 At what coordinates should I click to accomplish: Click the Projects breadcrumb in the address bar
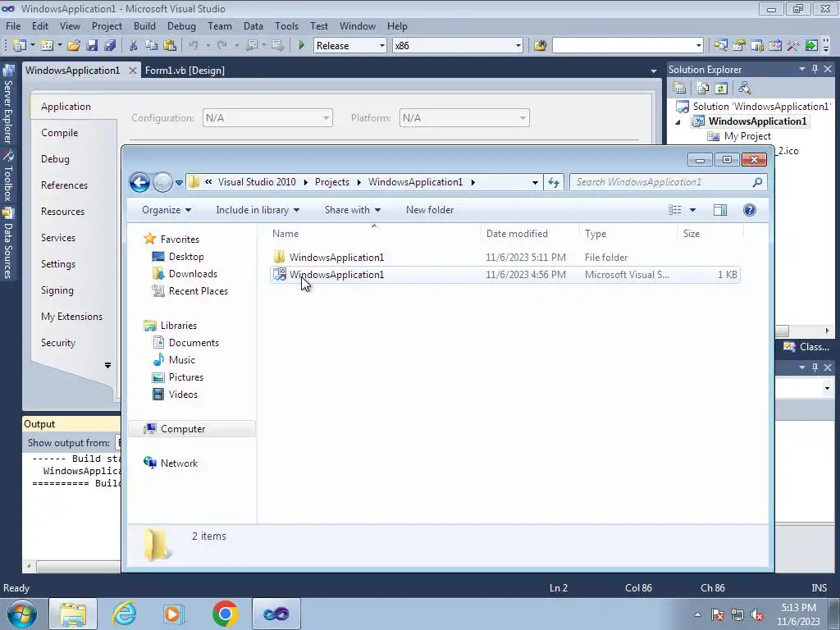(x=332, y=182)
